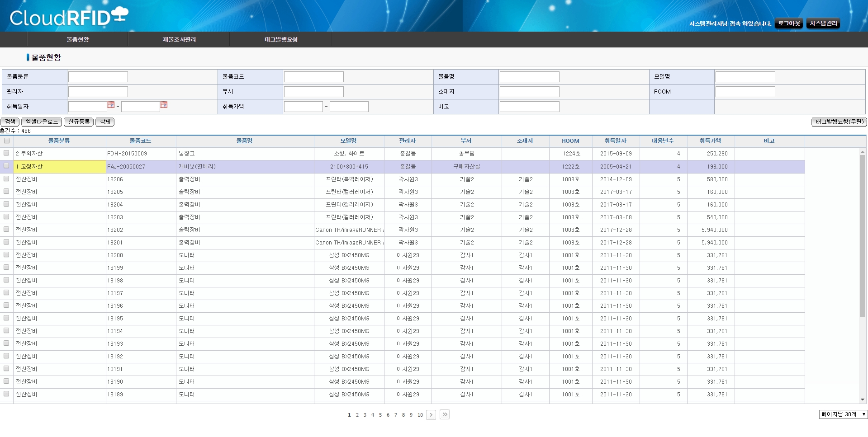868x437 pixels.
Task: Focus the 물품분류 filter input
Action: [98, 77]
